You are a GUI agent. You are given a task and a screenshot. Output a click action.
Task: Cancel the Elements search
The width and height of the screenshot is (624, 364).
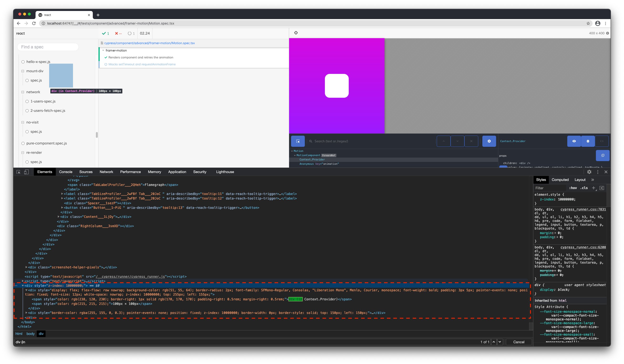click(x=519, y=342)
